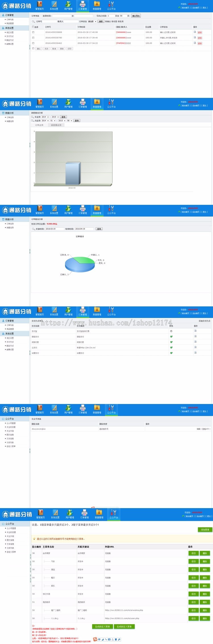Click the magnifier icon beside 月走势
The image size is (213, 644).
pyautogui.click(x=33, y=121)
